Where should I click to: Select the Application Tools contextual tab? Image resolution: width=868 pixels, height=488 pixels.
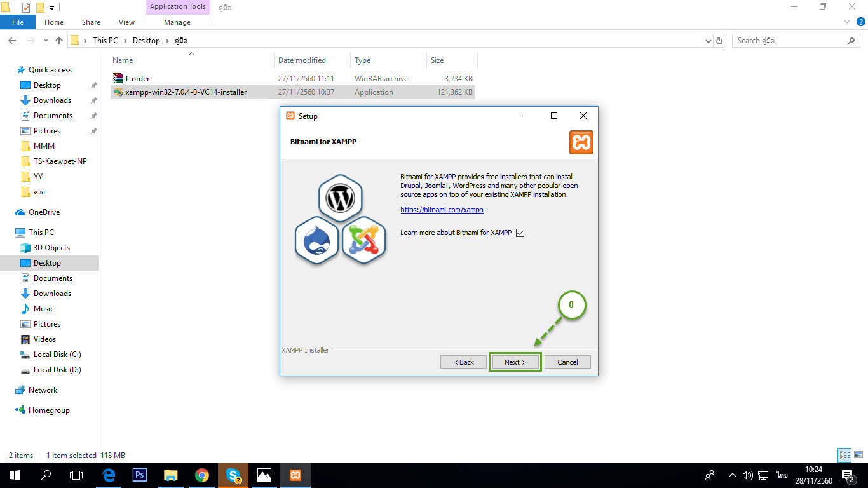[x=178, y=7]
